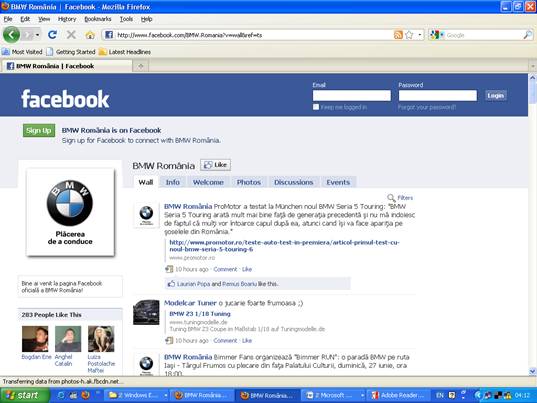Expand the Microsoft taskbar group dropdown
Image resolution: width=537 pixels, height=403 pixels.
pos(362,395)
